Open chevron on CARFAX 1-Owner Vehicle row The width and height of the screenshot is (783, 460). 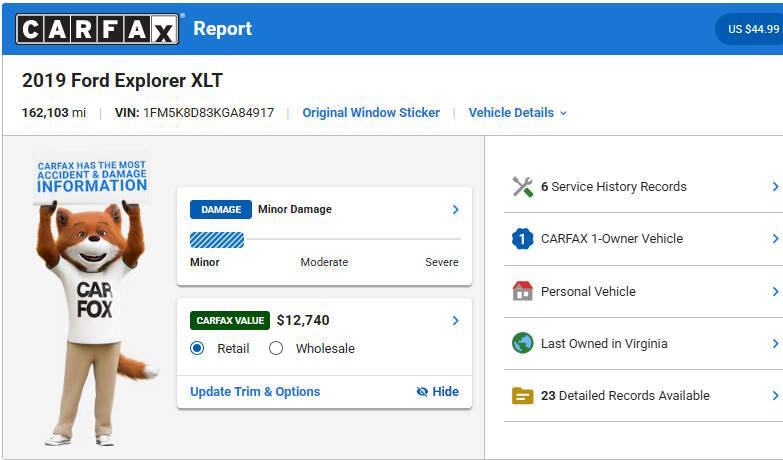776,239
